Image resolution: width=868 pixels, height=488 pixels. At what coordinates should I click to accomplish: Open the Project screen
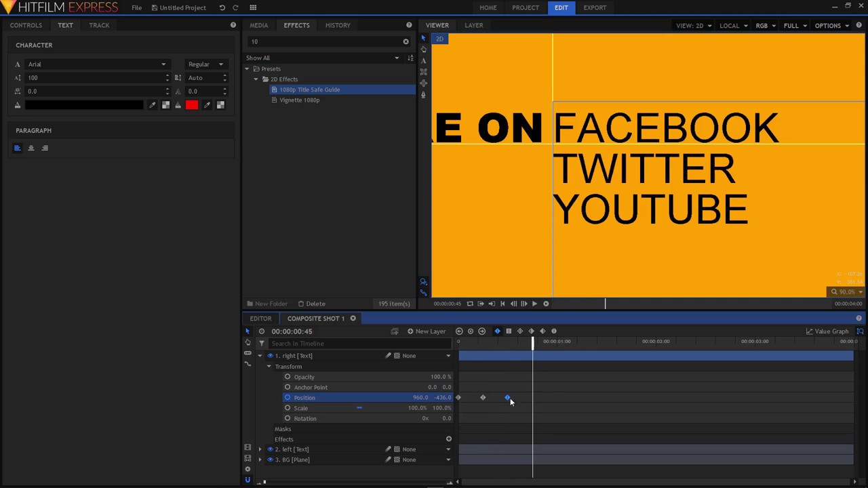(x=526, y=7)
